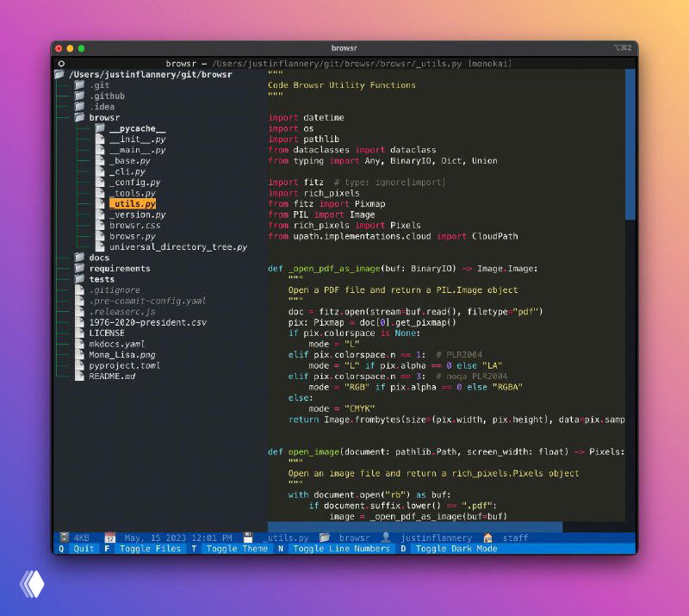Toggle Line Numbers in footer
689x616 pixels.
(341, 549)
